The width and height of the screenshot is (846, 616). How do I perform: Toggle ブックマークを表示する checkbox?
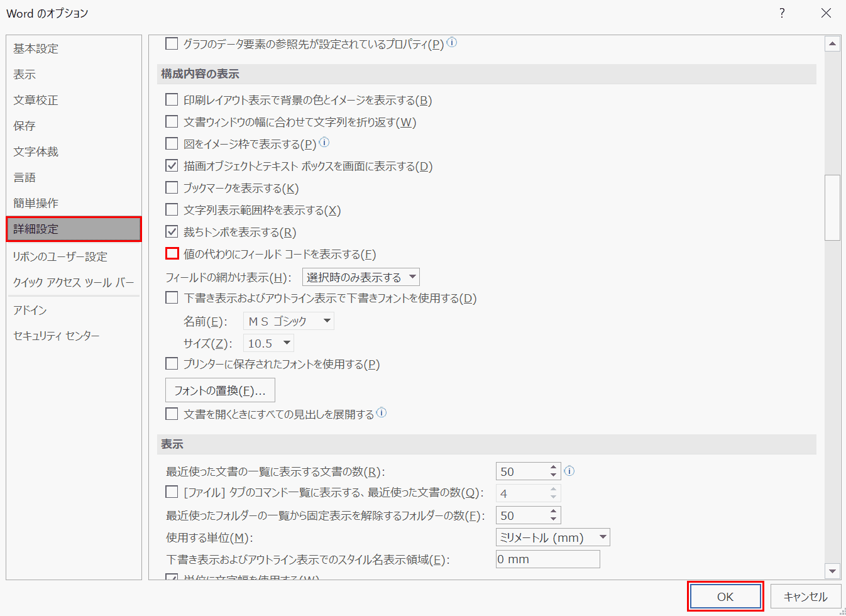click(172, 188)
